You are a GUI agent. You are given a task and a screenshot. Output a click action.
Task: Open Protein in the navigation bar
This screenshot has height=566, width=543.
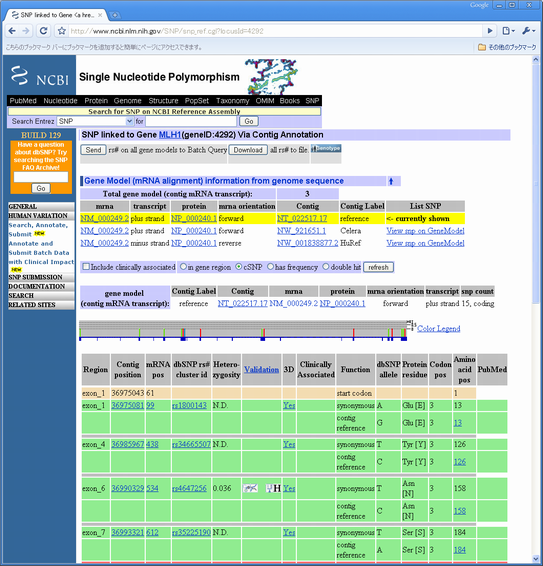tap(96, 101)
